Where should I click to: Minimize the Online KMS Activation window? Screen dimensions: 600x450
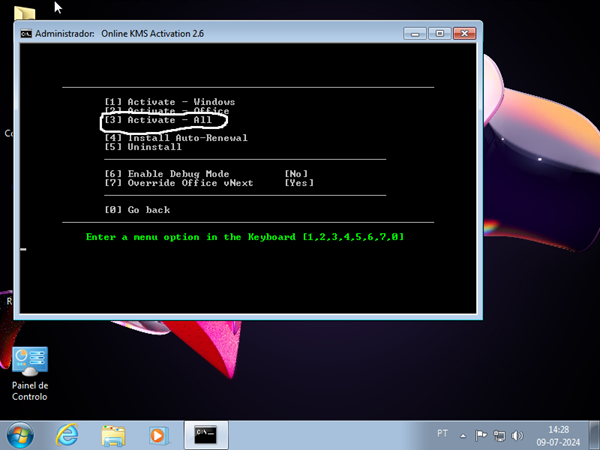[x=415, y=34]
